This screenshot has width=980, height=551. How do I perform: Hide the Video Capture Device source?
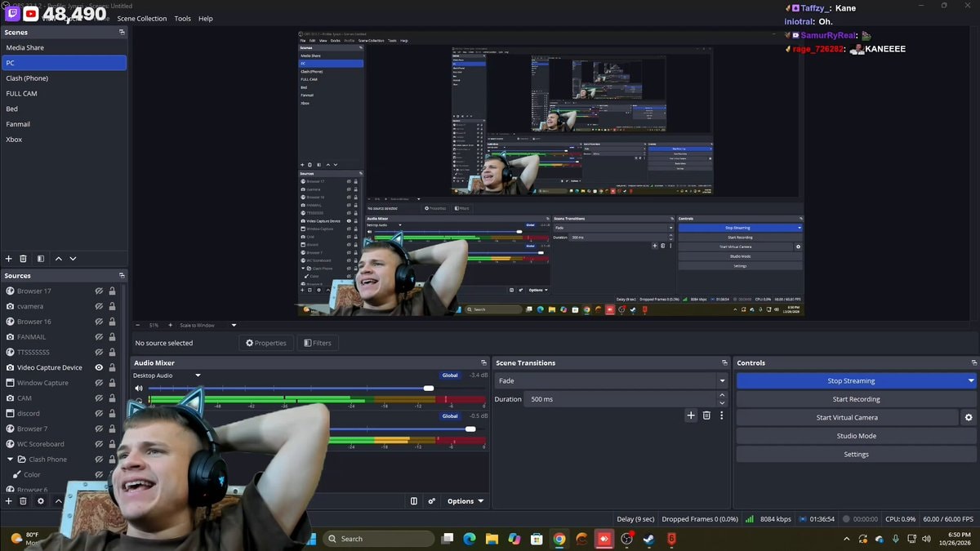point(99,367)
